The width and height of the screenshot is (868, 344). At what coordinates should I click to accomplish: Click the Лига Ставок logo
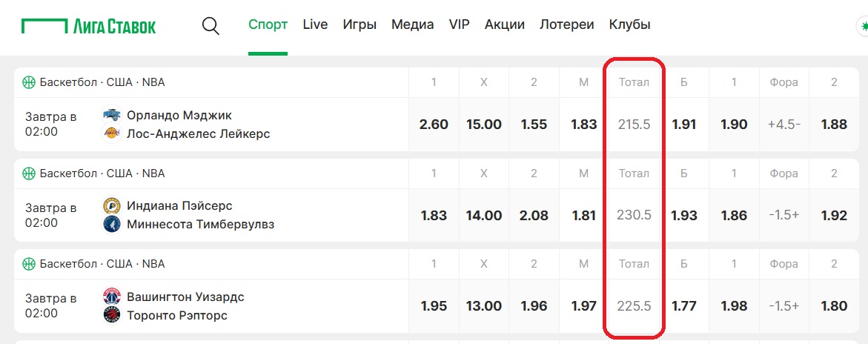[88, 25]
